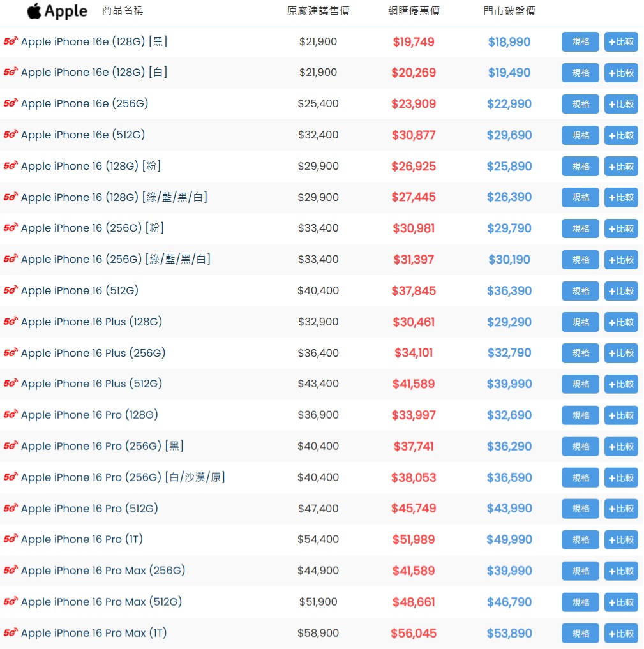Click the 5G icon beside iPhone 16 Pro Max (256G)

pos(10,571)
